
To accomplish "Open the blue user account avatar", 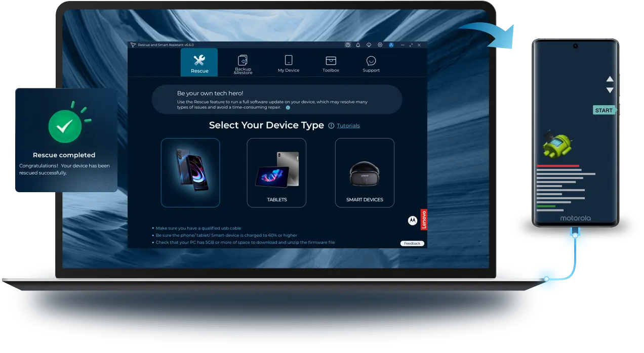I will click(391, 45).
